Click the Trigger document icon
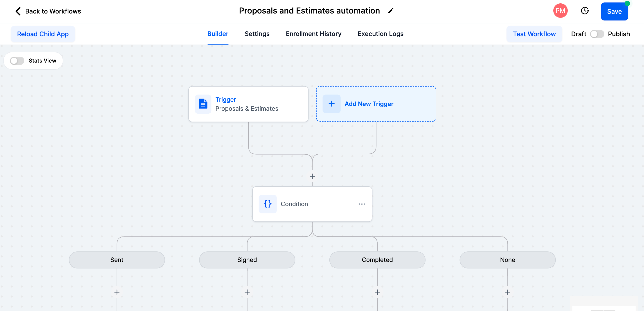 tap(203, 104)
